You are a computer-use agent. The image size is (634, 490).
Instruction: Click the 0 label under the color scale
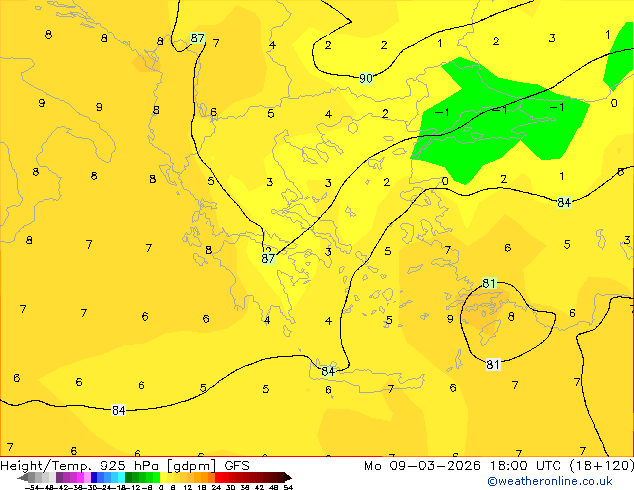pos(161,488)
